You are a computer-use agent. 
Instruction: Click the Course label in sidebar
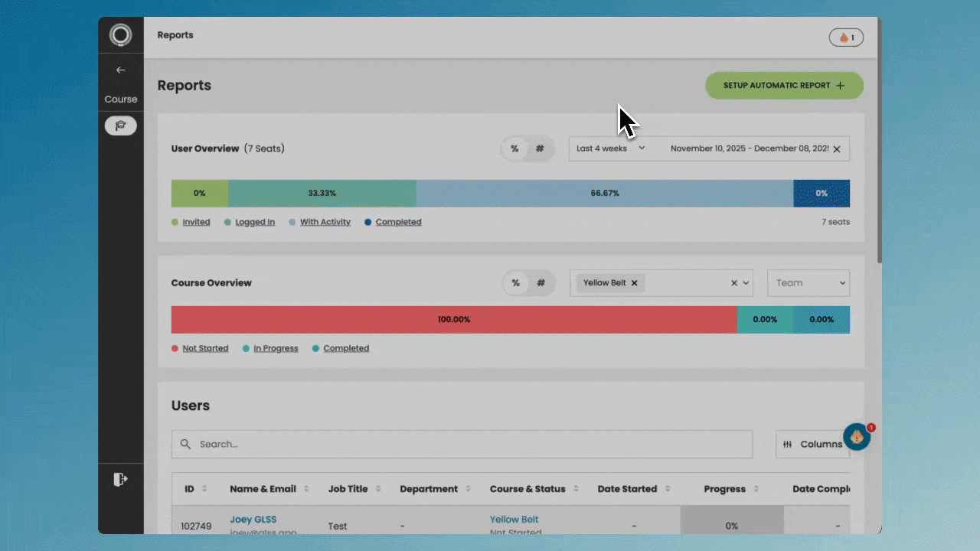coord(121,99)
